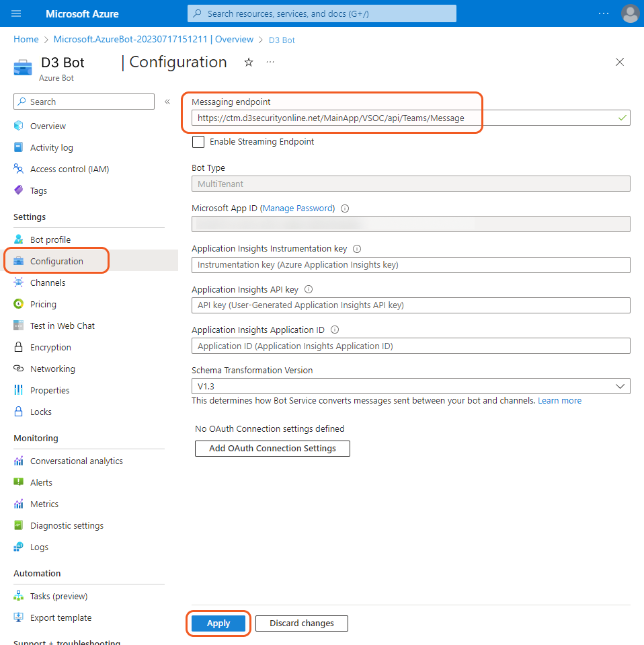The height and width of the screenshot is (645, 644).
Task: Select Export template under Automation
Action: (x=61, y=617)
